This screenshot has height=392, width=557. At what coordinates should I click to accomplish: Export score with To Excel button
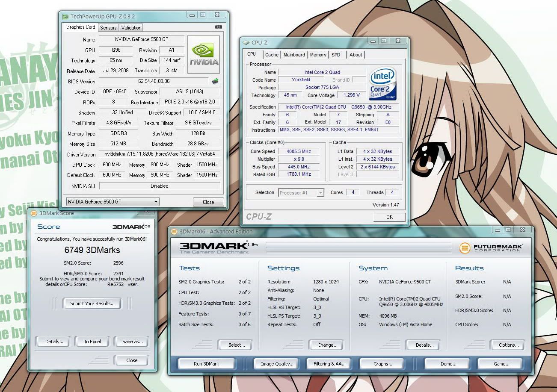pyautogui.click(x=92, y=342)
